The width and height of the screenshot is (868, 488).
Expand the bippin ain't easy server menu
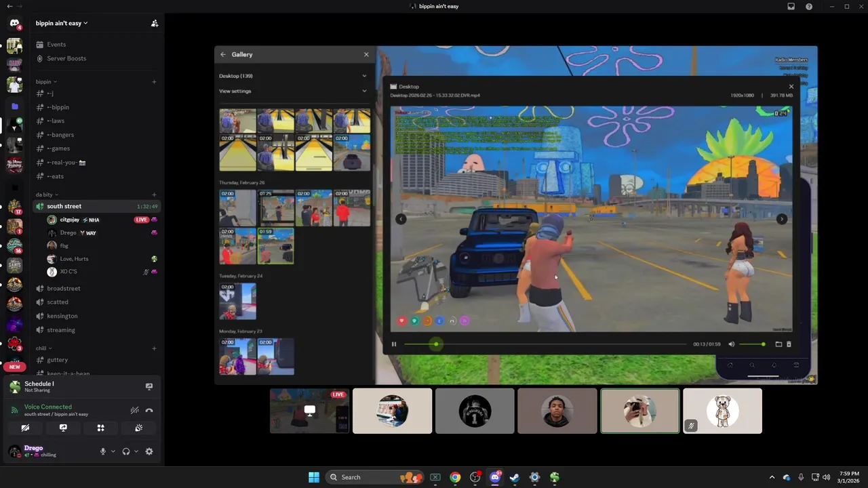pyautogui.click(x=62, y=23)
